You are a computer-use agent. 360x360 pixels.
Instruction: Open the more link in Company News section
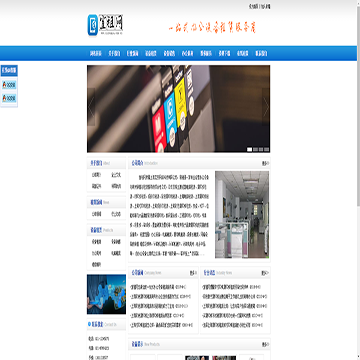click(193, 273)
